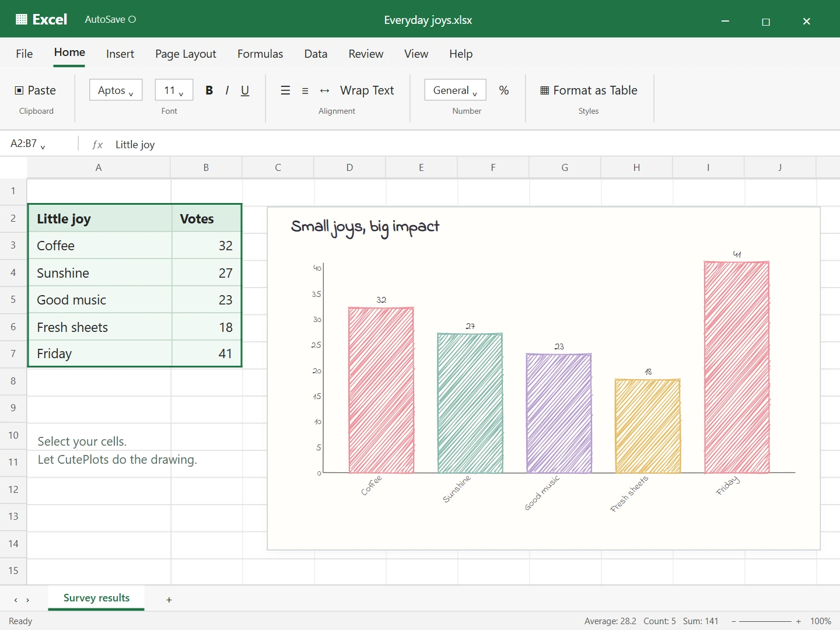Click the Percent style icon
Image resolution: width=840 pixels, height=630 pixels.
(504, 90)
